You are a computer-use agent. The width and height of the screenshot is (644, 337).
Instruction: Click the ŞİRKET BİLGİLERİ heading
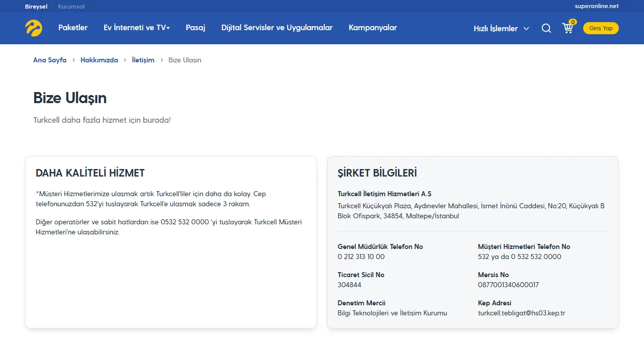(377, 173)
